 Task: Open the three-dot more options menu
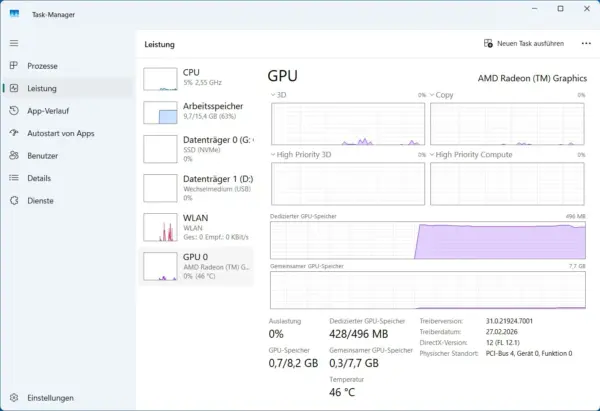coord(586,44)
